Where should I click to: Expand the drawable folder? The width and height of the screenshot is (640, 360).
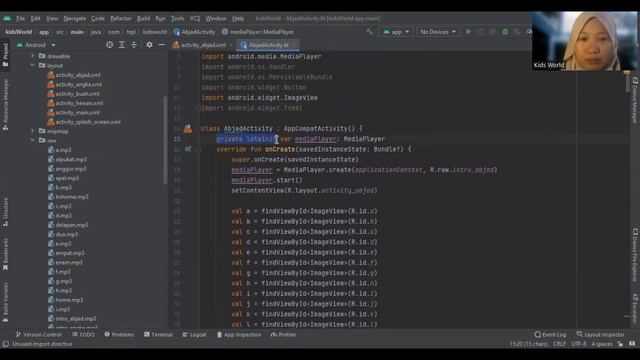[x=33, y=56]
